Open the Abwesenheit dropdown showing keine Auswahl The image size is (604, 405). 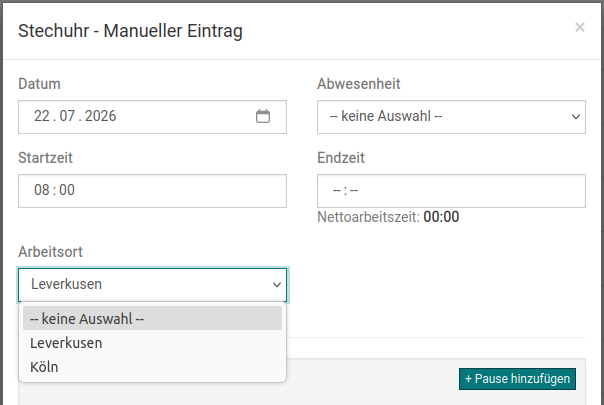click(x=451, y=117)
